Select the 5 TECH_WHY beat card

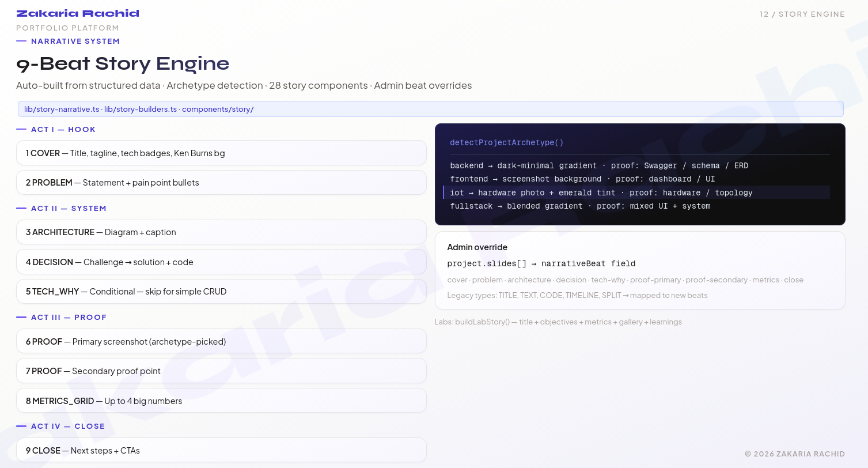coord(221,292)
